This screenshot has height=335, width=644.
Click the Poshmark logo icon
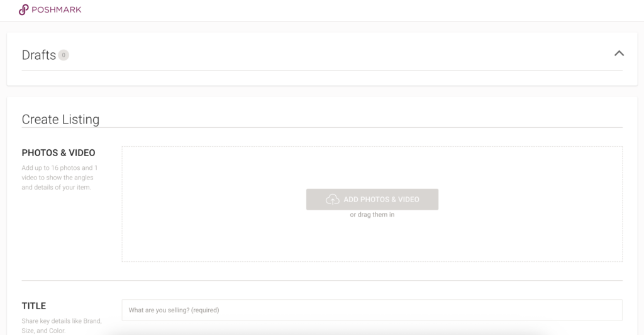click(23, 9)
